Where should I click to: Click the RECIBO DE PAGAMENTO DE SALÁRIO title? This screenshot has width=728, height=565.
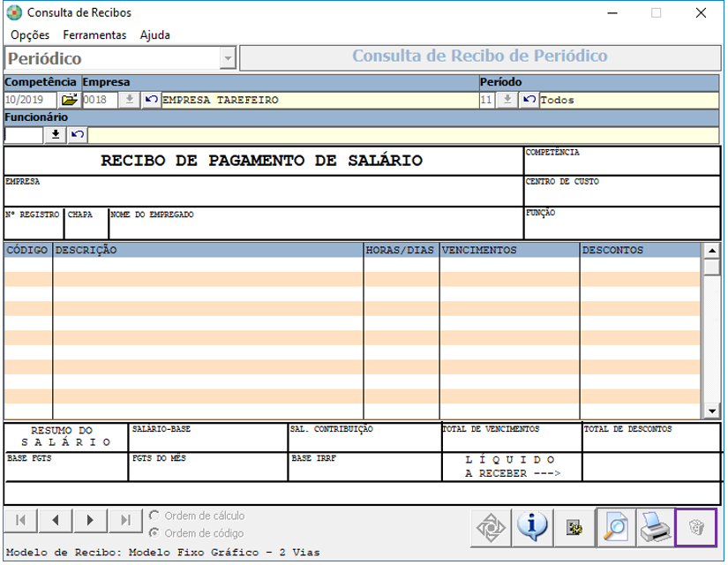tap(262, 161)
